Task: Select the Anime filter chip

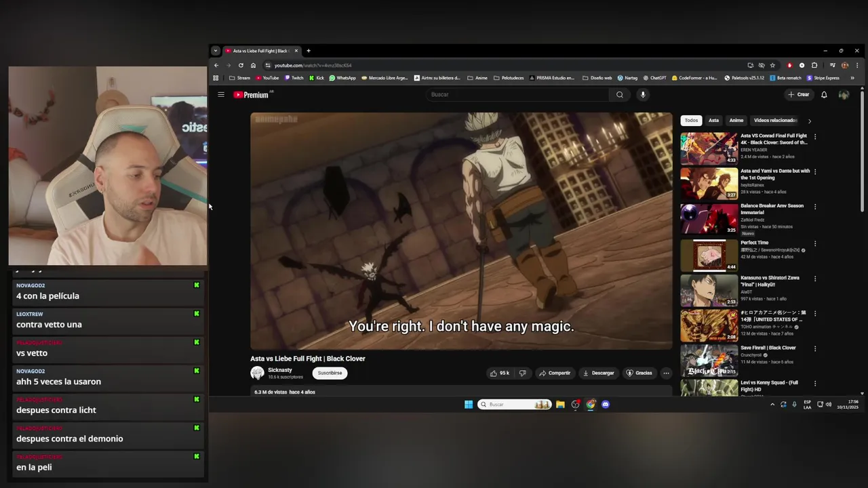Action: [x=736, y=121]
